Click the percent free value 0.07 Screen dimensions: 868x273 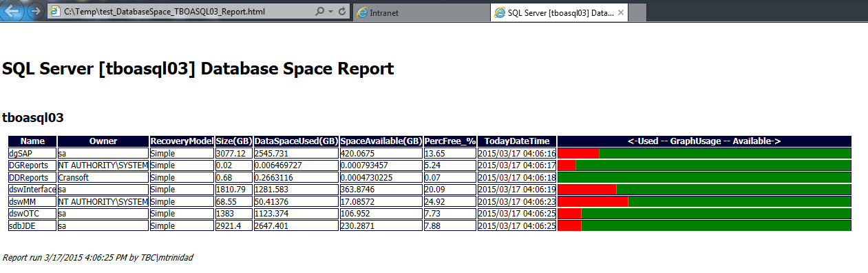coord(450,177)
